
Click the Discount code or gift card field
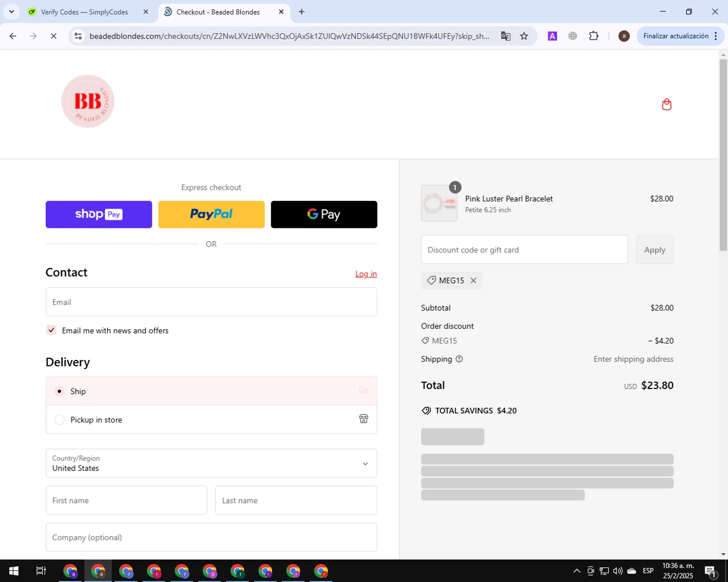tap(524, 250)
